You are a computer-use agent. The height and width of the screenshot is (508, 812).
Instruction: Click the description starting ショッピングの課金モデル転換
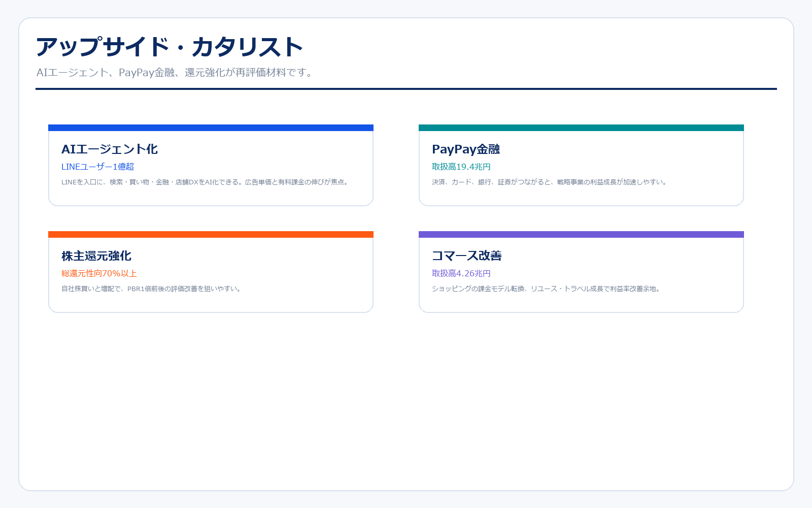[547, 289]
